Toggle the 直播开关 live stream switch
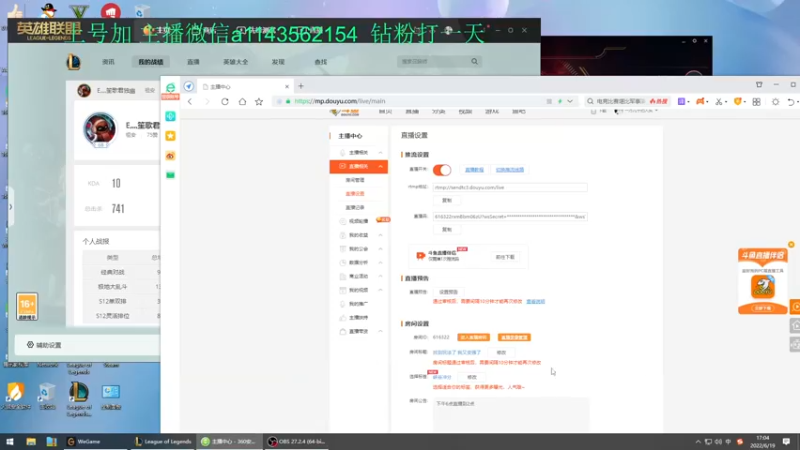Image resolution: width=800 pixels, height=450 pixels. (x=442, y=170)
